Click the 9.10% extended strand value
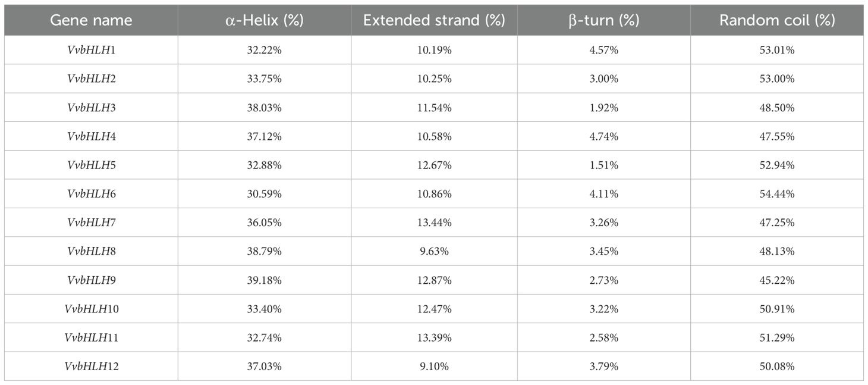 (434, 367)
